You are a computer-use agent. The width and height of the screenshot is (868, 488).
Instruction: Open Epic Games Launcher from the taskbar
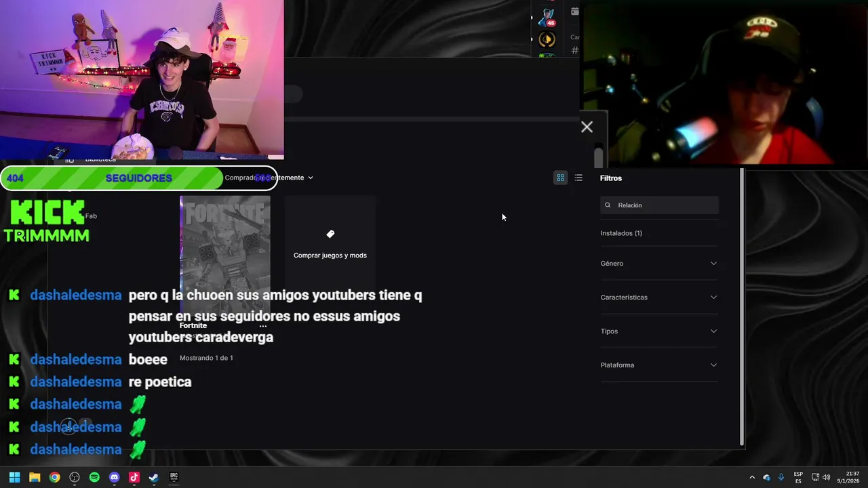click(x=174, y=477)
